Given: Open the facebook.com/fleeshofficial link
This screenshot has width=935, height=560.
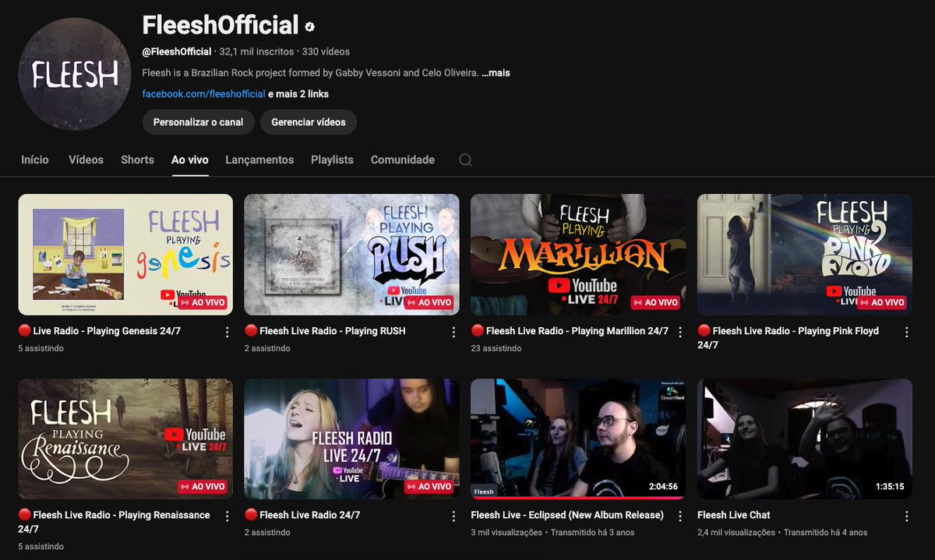Looking at the screenshot, I should [203, 94].
